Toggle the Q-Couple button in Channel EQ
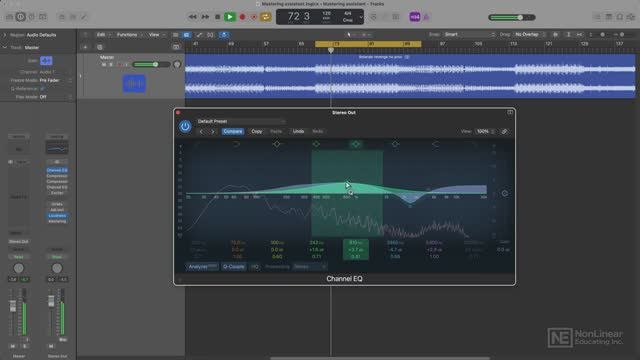 234,267
